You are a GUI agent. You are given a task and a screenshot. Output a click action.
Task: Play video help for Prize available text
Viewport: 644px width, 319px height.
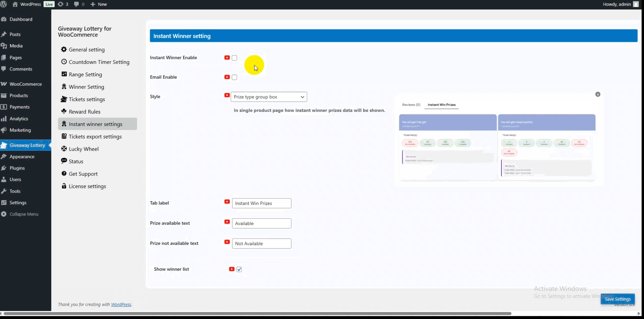click(227, 222)
